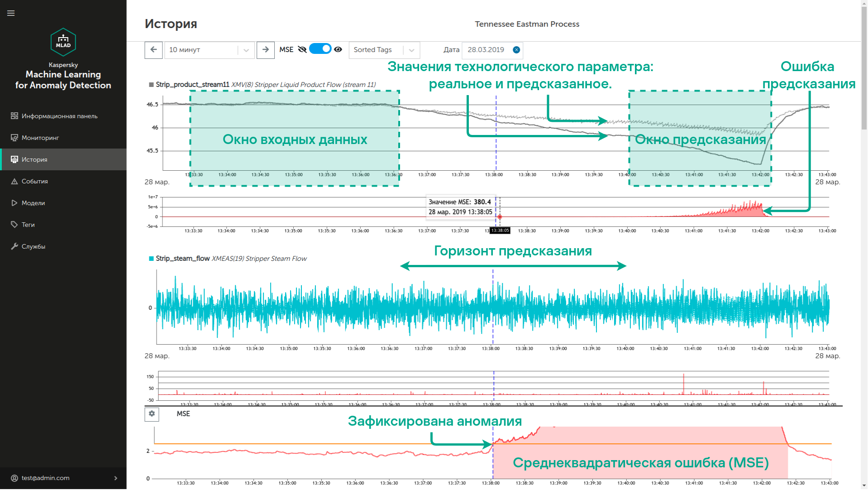Show MSE using the eye icon
This screenshot has width=868, height=490.
[x=338, y=49]
